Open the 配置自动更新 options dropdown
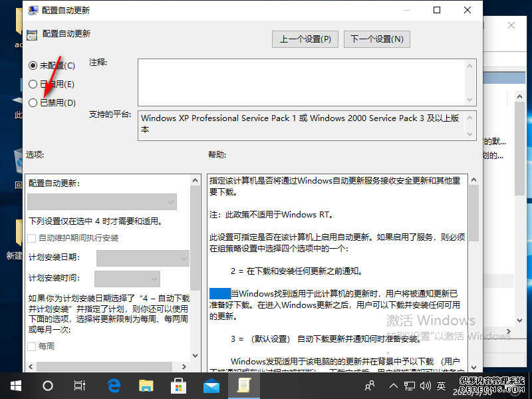532x399 pixels. (102, 202)
